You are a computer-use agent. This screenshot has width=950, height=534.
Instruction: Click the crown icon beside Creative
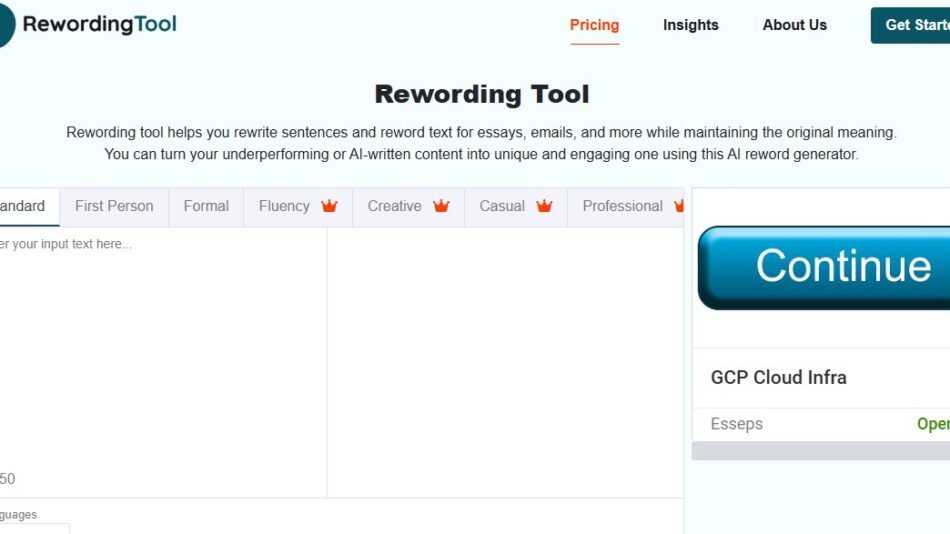(441, 206)
